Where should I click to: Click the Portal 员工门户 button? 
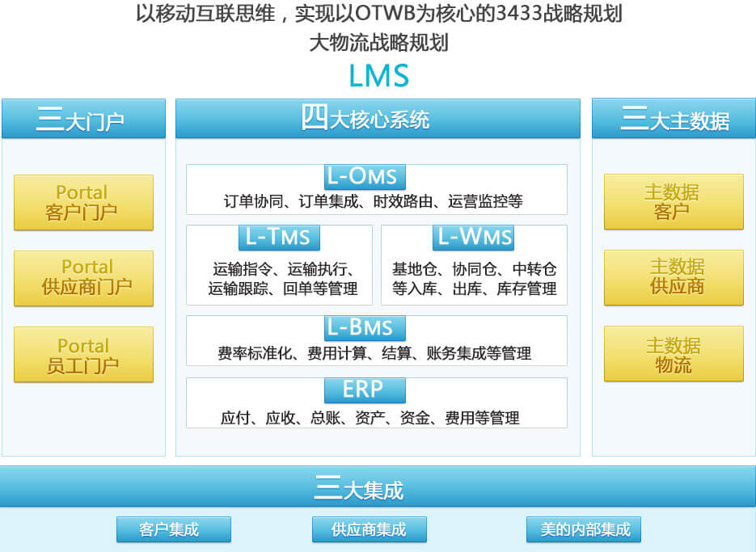(83, 354)
